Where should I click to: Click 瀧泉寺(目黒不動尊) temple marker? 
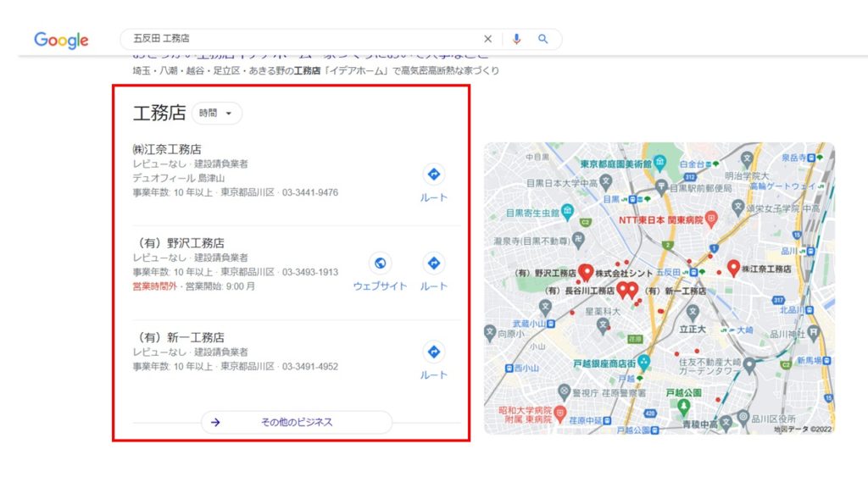(x=578, y=239)
